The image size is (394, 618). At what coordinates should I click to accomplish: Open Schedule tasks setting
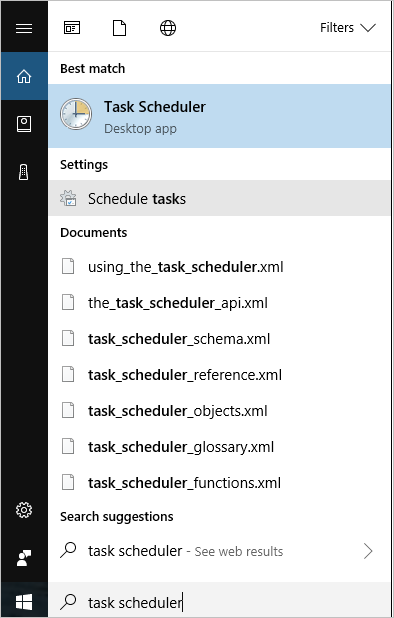(x=219, y=198)
